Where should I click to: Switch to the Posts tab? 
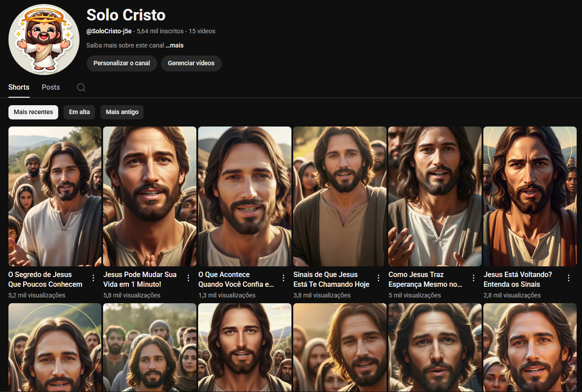[x=51, y=87]
